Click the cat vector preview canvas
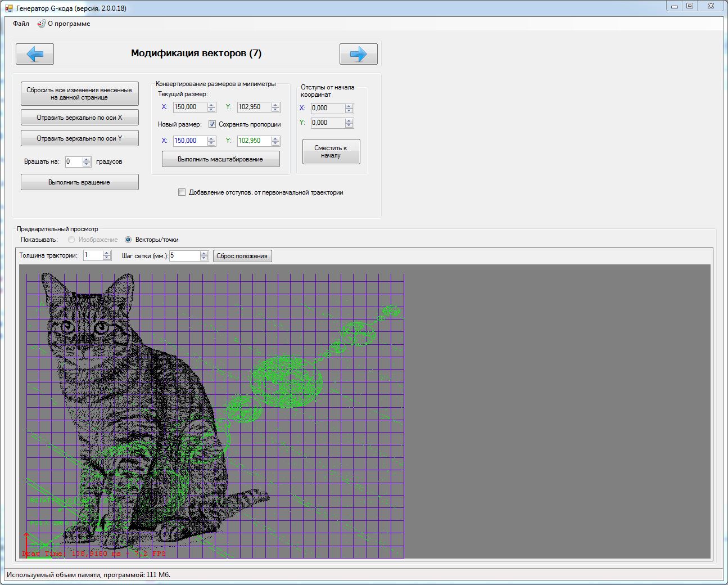Screen dimensions: 728x585 click(x=365, y=412)
